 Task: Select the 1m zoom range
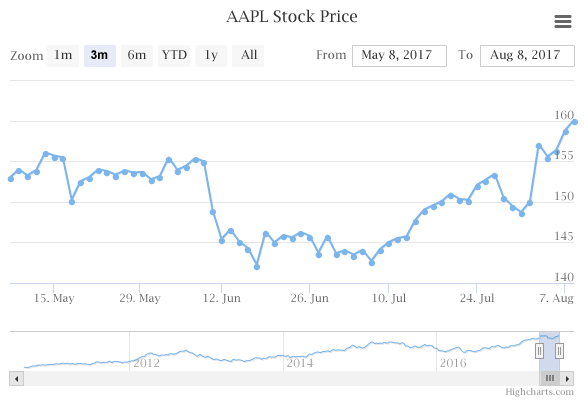[x=63, y=56]
